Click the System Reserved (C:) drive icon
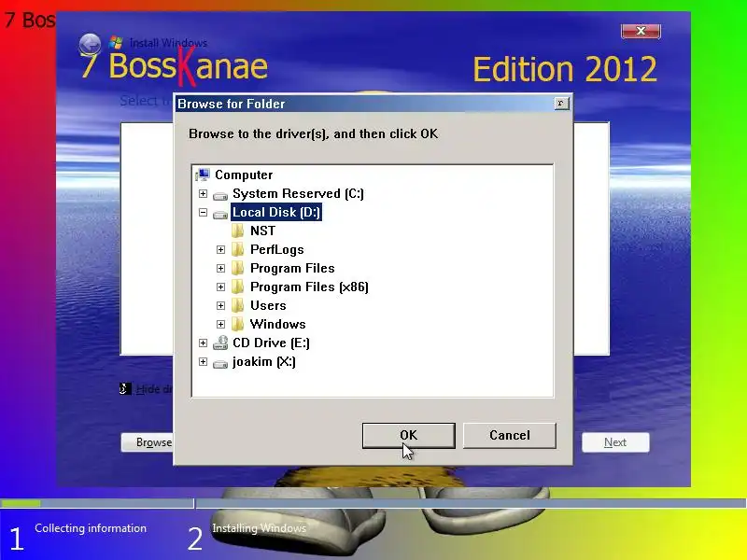Screen dimensions: 747x560 pos(220,195)
